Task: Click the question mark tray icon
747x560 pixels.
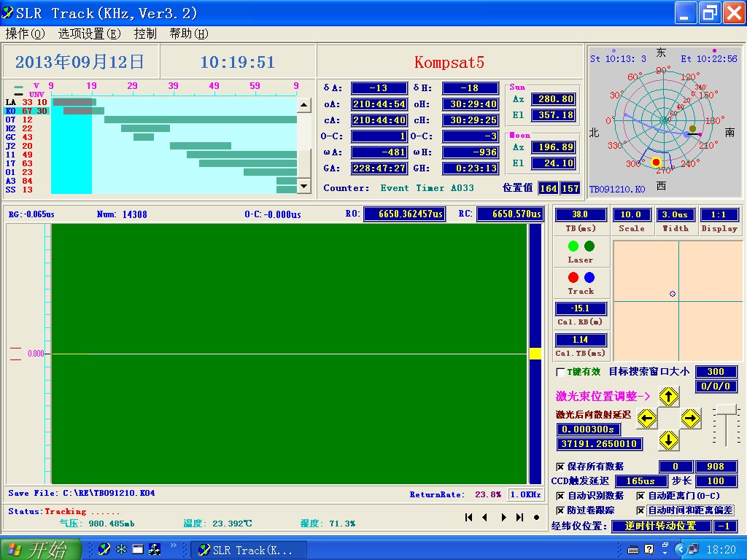Action: (x=649, y=550)
